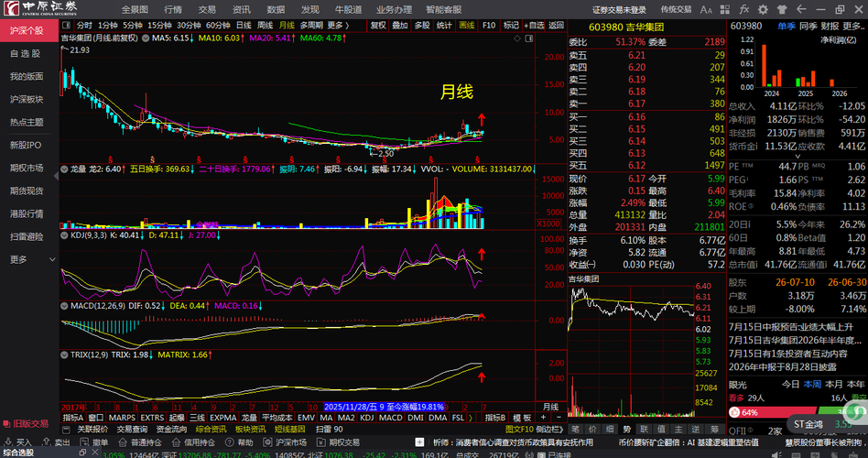This screenshot has width=868, height=458.
Task: Open 帮助 help icon
Action: [x=239, y=442]
